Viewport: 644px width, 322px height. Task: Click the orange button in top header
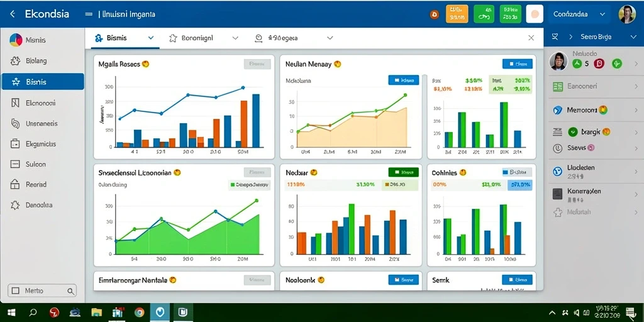point(457,14)
